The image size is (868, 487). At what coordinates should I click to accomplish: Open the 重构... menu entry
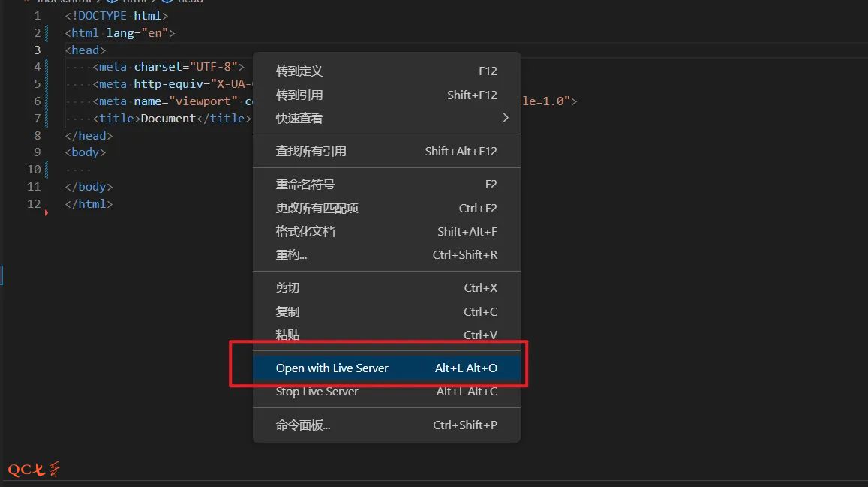coord(291,255)
